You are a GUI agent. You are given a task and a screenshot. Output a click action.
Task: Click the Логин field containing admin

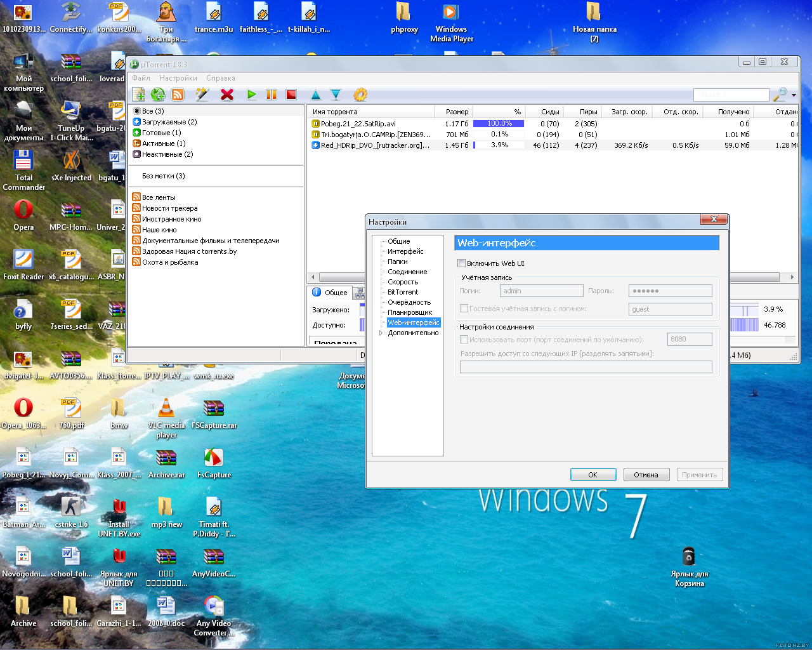(542, 291)
